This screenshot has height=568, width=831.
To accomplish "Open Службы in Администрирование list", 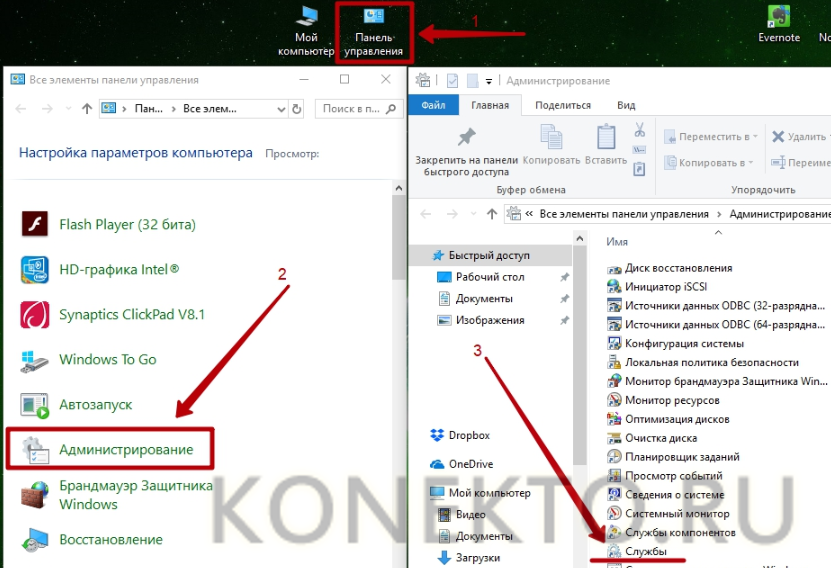I will [x=637, y=551].
